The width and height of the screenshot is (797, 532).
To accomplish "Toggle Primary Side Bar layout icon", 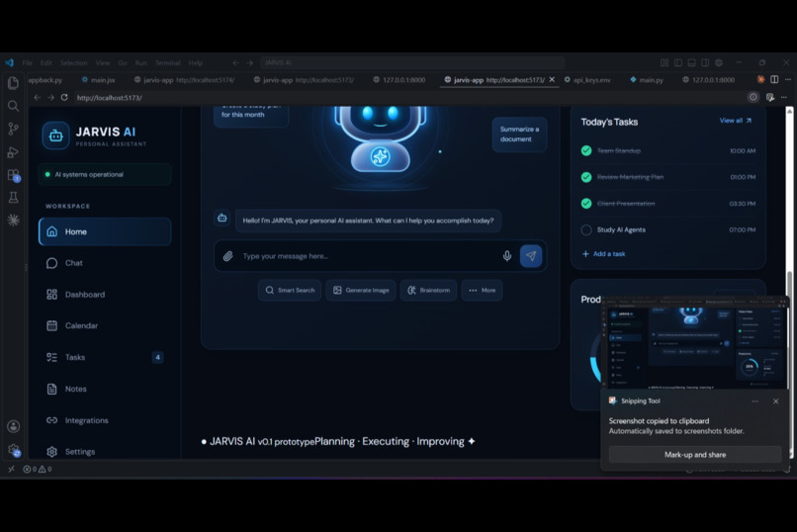I will click(678, 63).
